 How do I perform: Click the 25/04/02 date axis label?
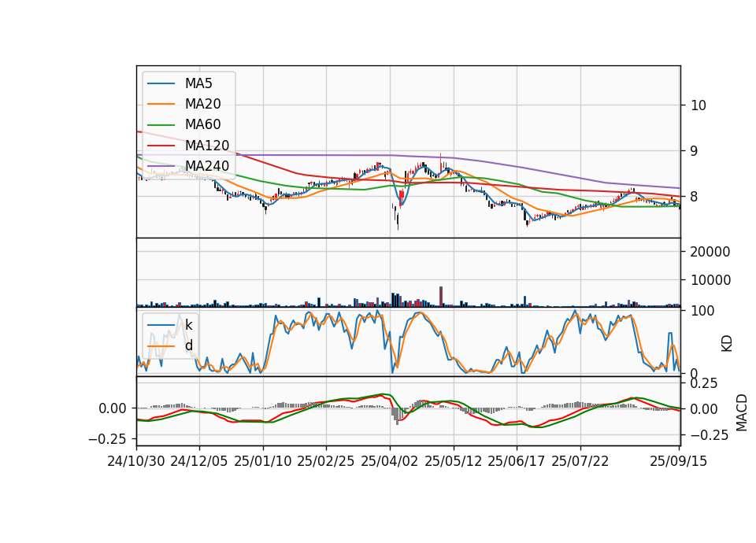tap(389, 461)
